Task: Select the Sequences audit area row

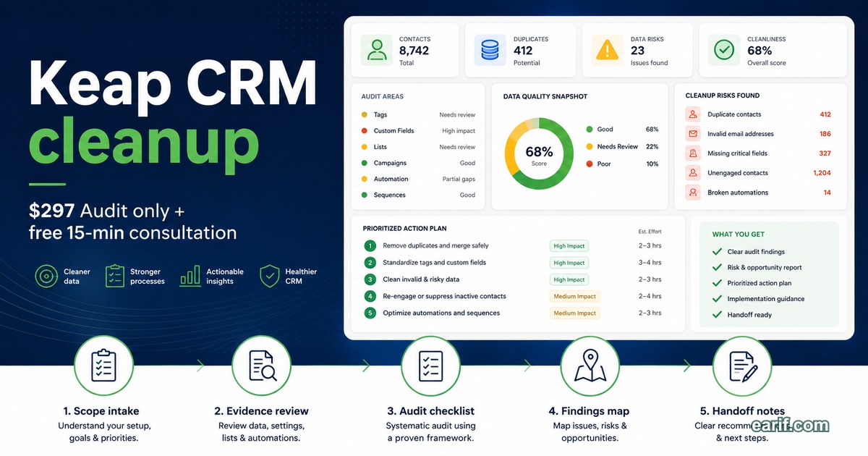Action: 418,195
